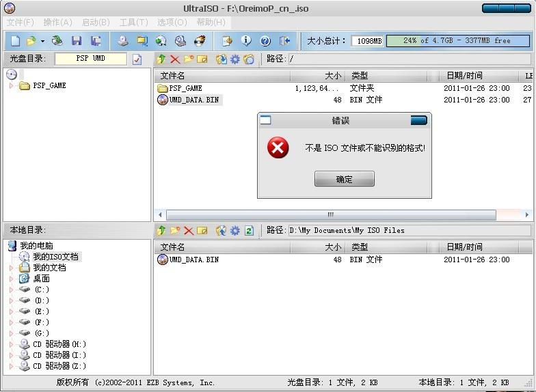Click the green Refresh icon in the local toolbar
The height and width of the screenshot is (392, 536).
(x=249, y=231)
